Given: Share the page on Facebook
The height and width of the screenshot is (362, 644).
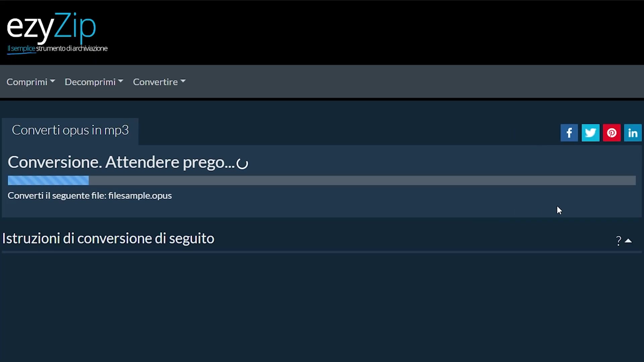Looking at the screenshot, I should click(569, 133).
